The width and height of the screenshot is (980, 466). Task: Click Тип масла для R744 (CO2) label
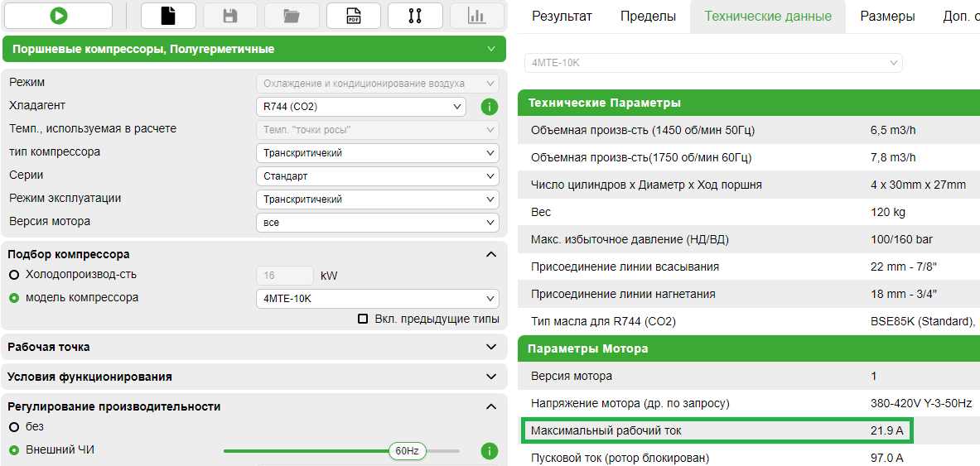coord(603,321)
